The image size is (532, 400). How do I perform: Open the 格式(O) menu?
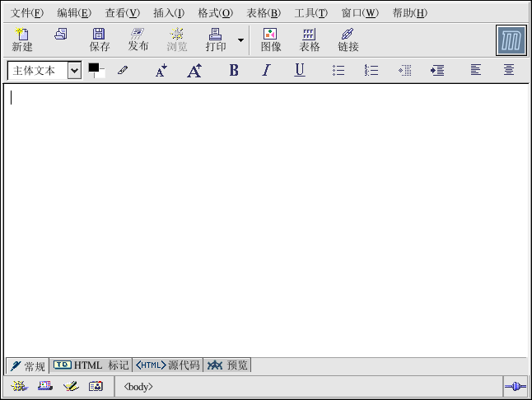pyautogui.click(x=215, y=13)
